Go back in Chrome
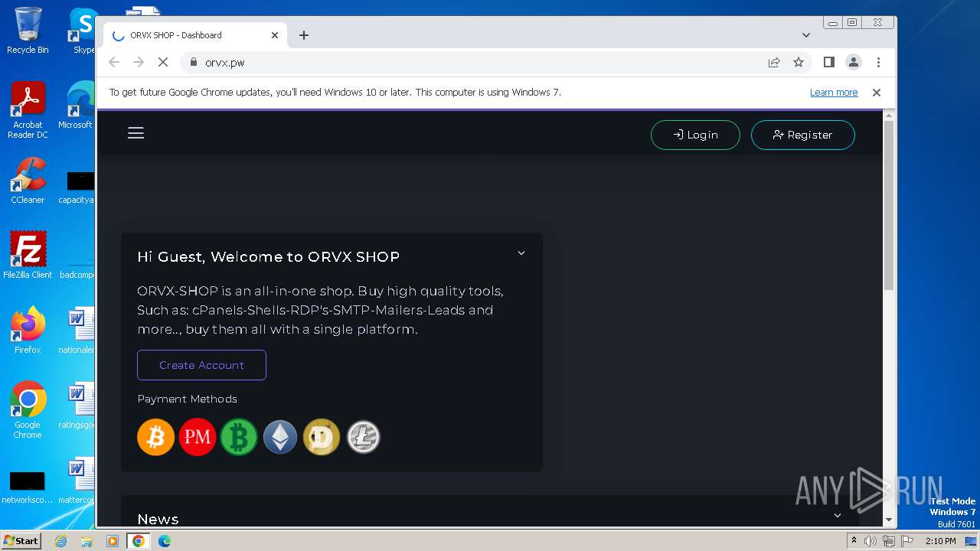 (x=114, y=63)
